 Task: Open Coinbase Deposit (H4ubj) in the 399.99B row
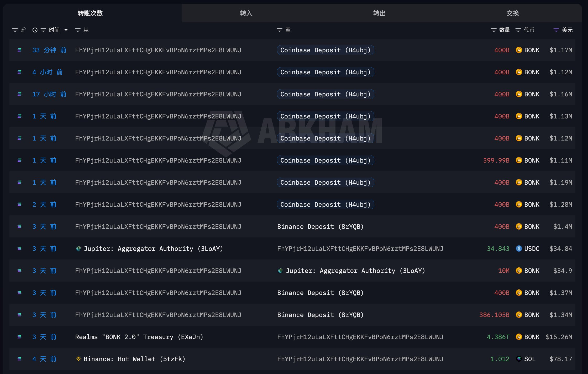pyautogui.click(x=325, y=160)
